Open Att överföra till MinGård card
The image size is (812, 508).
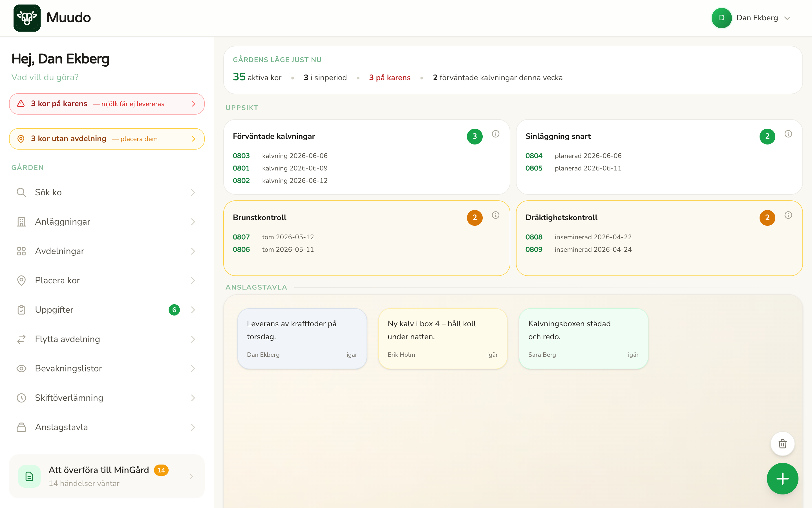107,476
